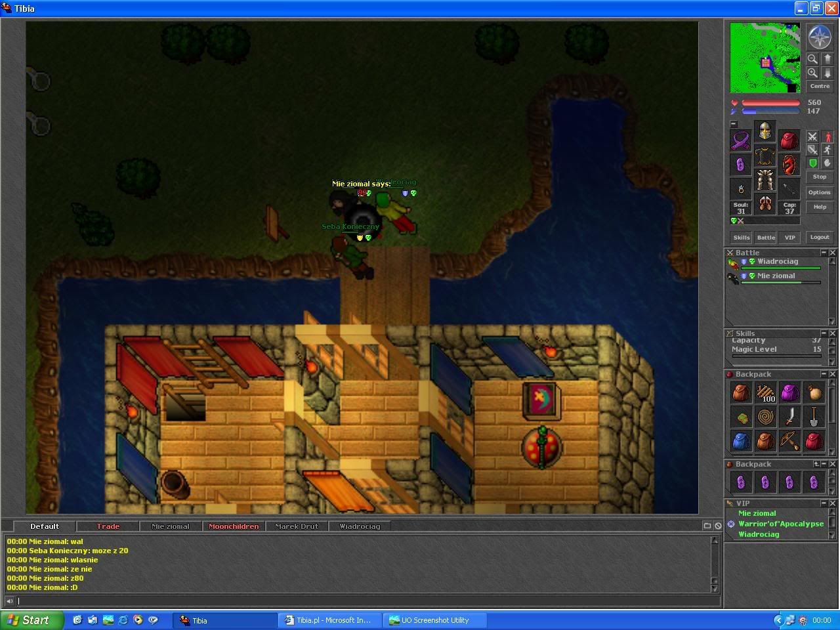The width and height of the screenshot is (840, 630).
Task: Click Warrior'of'Apocalypse in the VIP list
Action: (x=781, y=524)
